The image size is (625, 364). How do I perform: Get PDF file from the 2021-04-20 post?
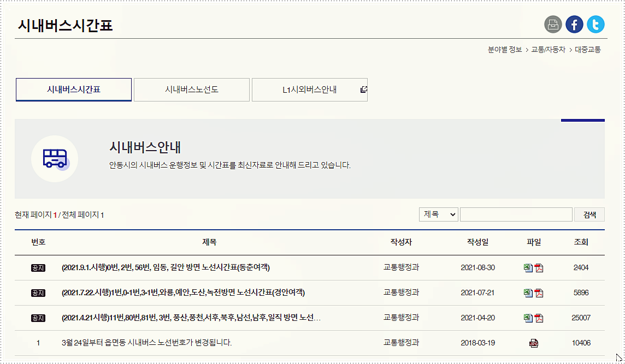tap(539, 318)
